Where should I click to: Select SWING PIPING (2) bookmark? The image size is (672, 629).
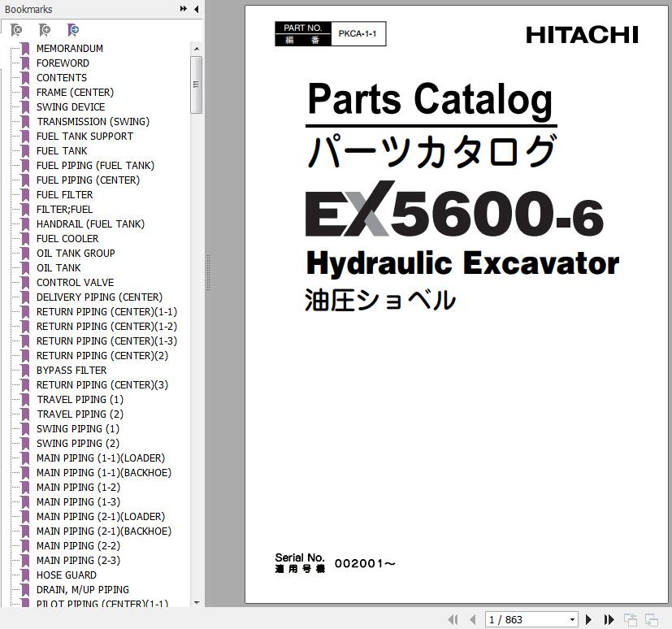tap(78, 443)
